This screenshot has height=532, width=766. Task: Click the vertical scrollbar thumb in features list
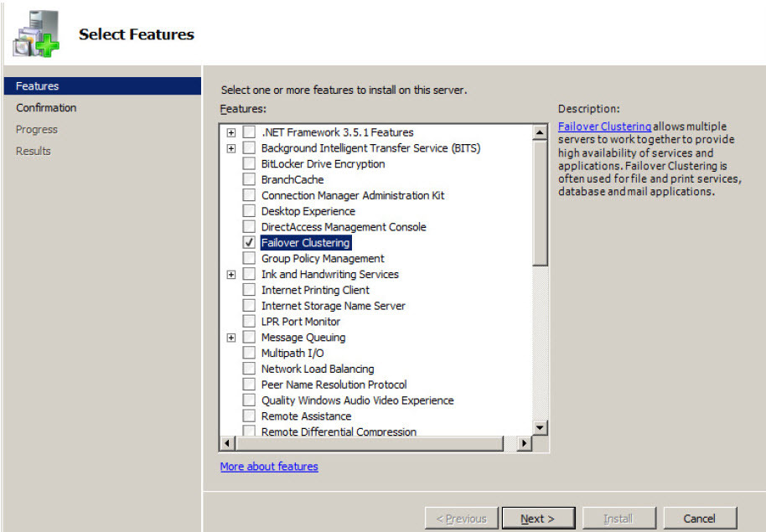point(540,204)
